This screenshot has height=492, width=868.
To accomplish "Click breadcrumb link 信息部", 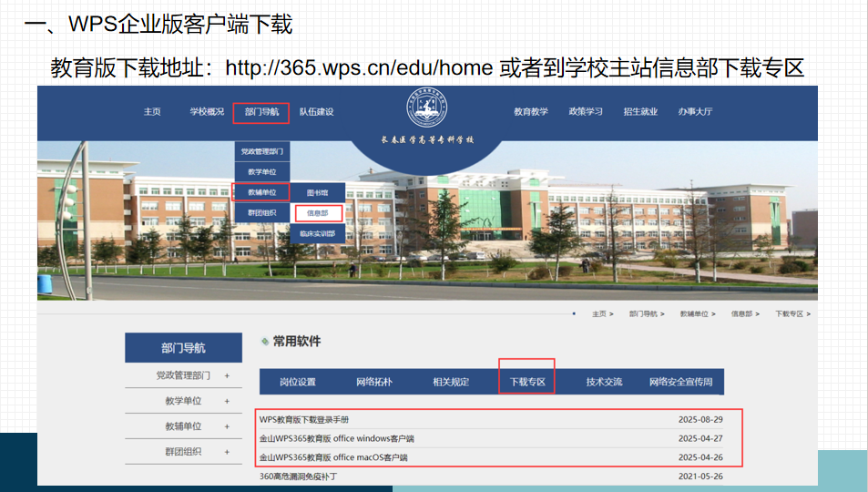I will pyautogui.click(x=741, y=314).
